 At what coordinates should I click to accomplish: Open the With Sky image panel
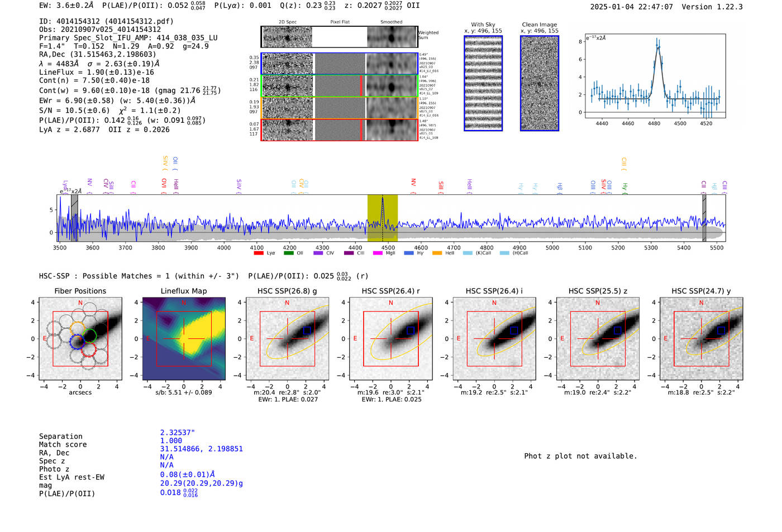click(x=483, y=83)
